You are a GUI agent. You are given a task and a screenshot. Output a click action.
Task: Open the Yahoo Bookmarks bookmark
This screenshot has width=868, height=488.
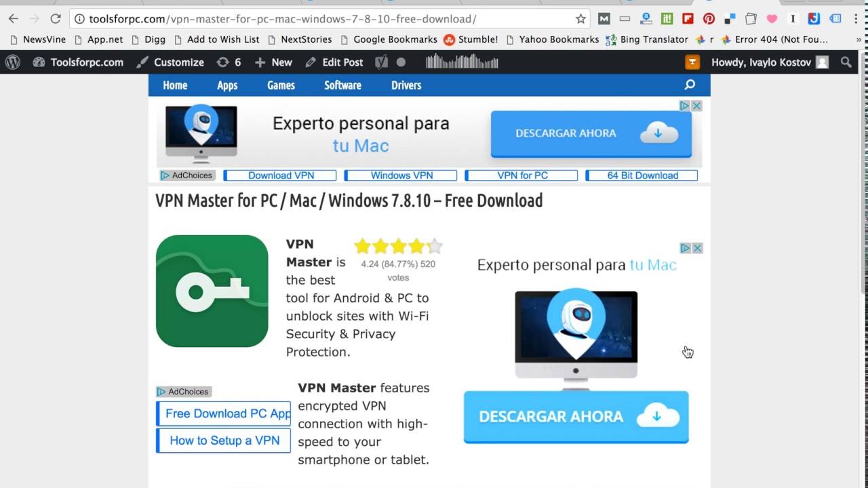coord(553,39)
